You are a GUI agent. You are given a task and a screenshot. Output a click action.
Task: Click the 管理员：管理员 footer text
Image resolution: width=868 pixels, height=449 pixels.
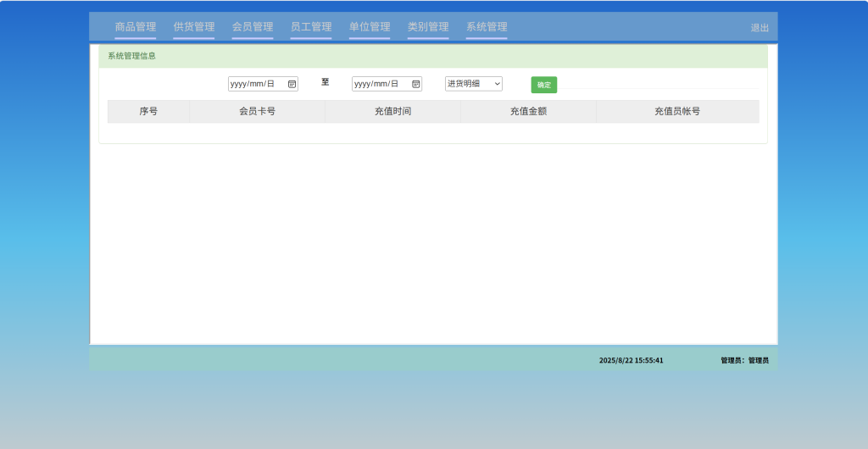pyautogui.click(x=744, y=361)
